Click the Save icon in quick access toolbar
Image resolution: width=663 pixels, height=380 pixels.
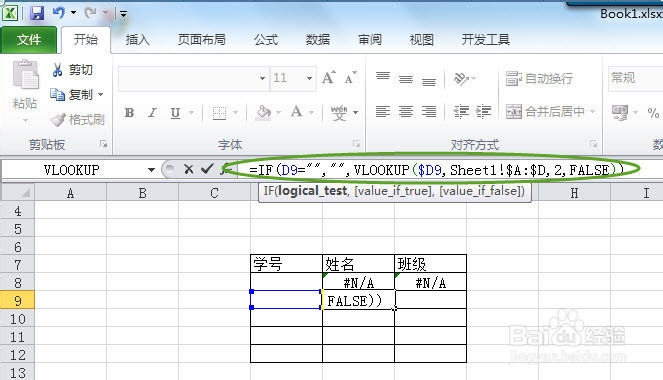37,14
